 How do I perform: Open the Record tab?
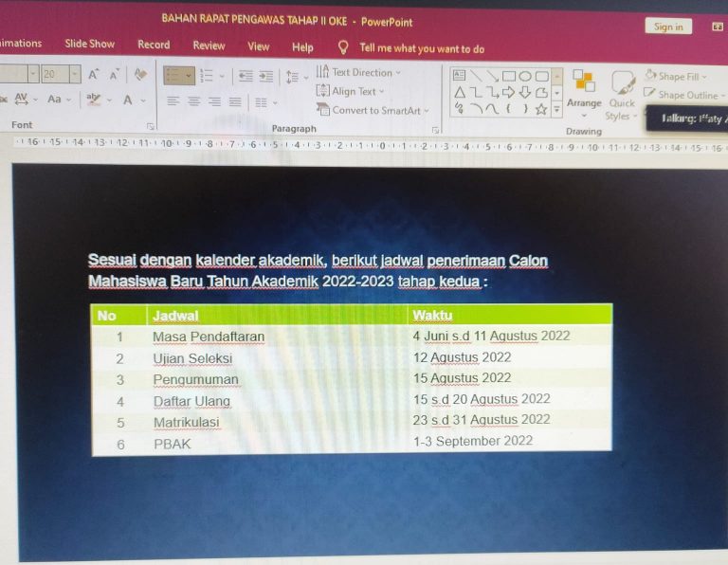tap(154, 45)
